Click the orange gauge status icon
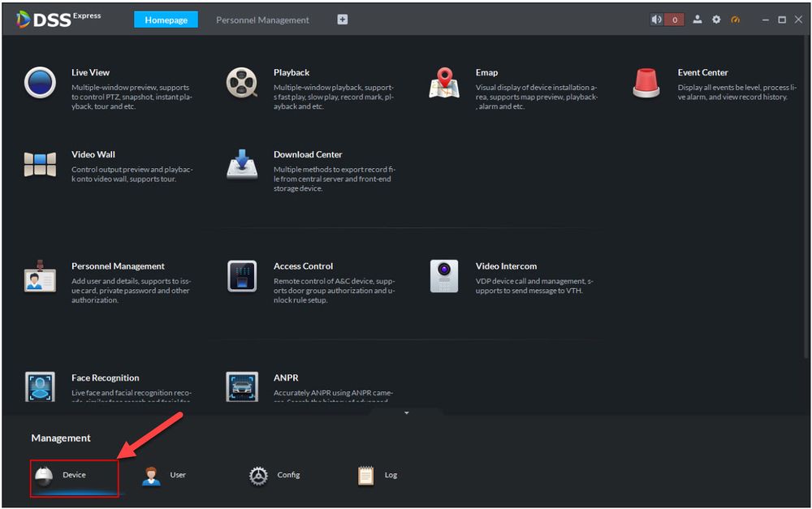This screenshot has width=812, height=509. click(736, 19)
